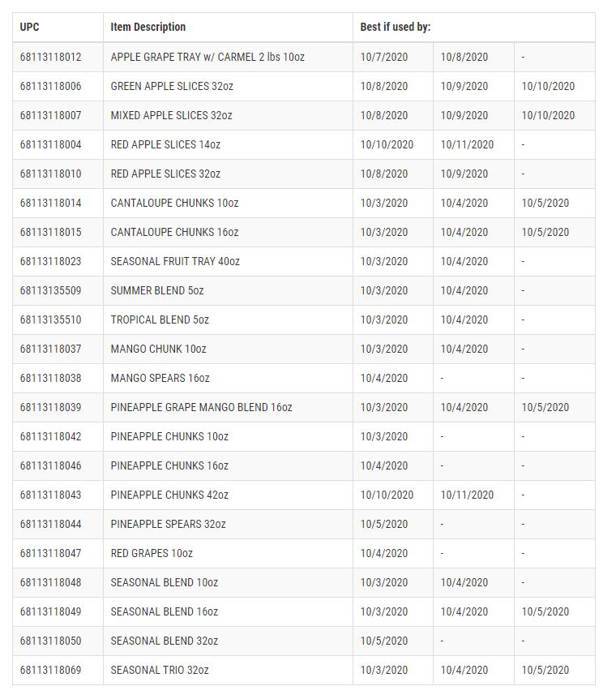The height and width of the screenshot is (699, 616).
Task: Select 10/11/2020 date in PINEAPPLE CHUNKS 42oz row
Action: coord(467,495)
